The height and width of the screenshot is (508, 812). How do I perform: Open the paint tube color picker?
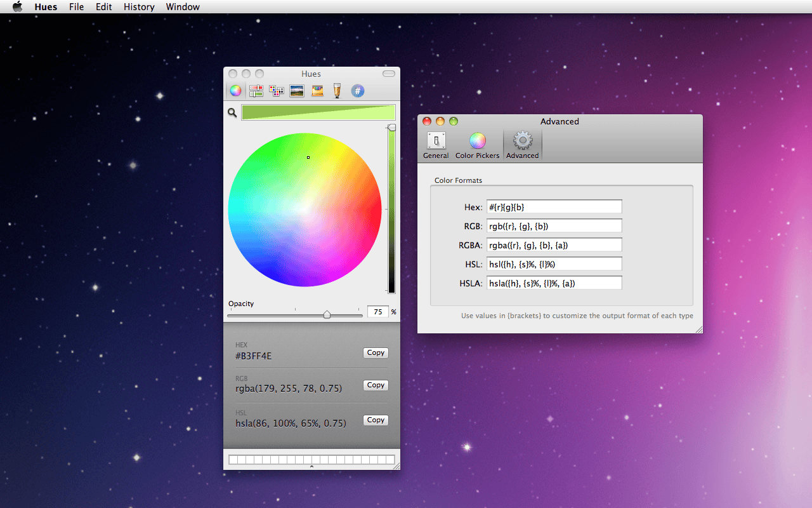point(337,90)
